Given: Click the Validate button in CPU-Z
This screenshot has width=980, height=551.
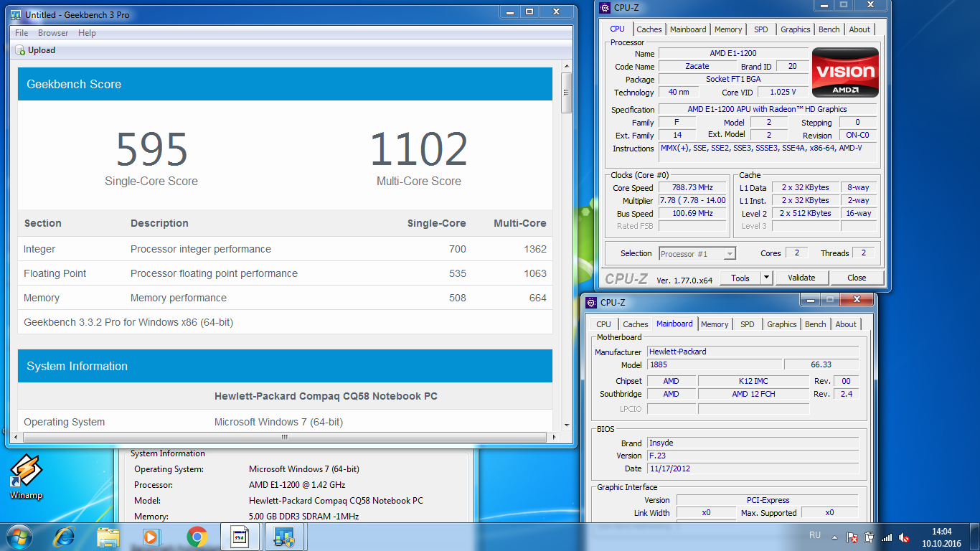Looking at the screenshot, I should tap(801, 278).
